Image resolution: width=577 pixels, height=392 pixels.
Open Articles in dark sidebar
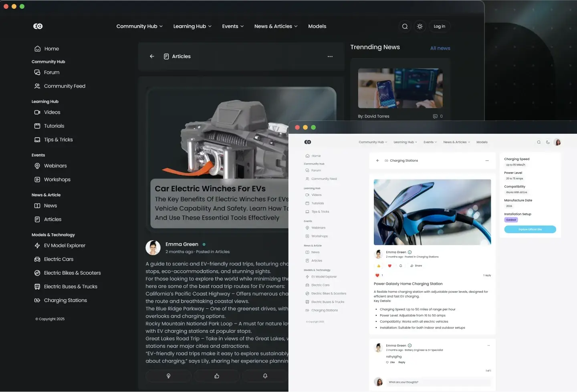[48, 219]
